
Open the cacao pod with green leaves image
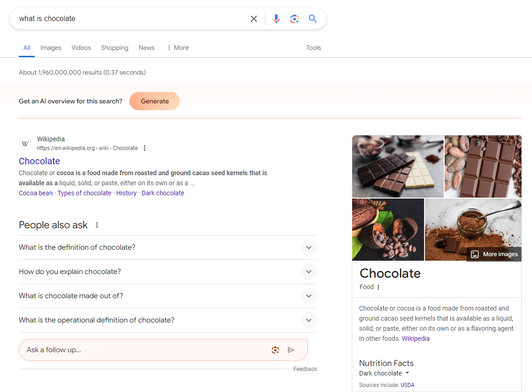coord(388,230)
